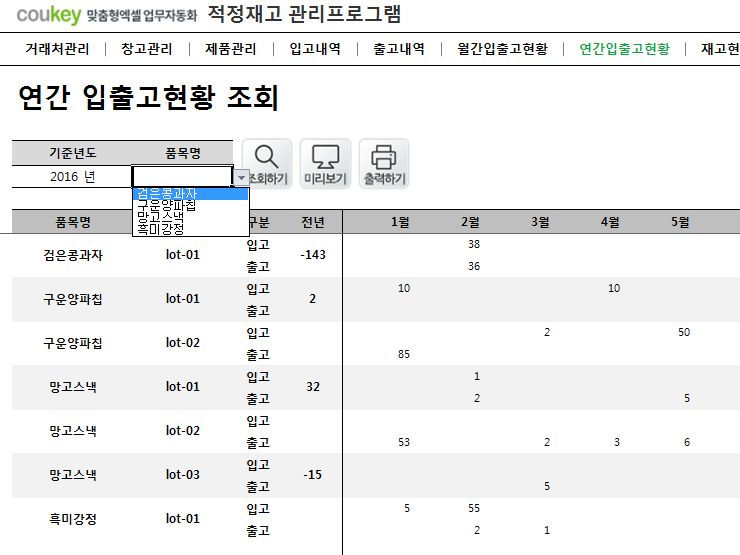Open 미리보기 preview monitor icon
The image size is (740, 555).
point(325,163)
